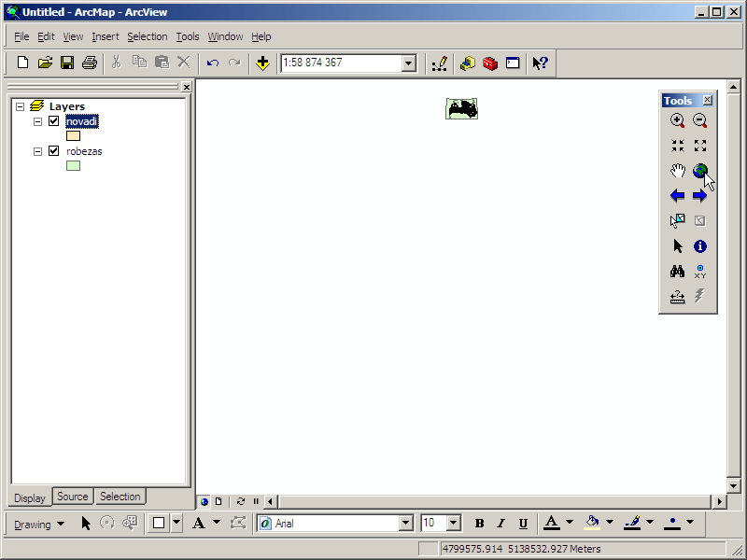Collapse the novadi layer legend

click(37, 122)
